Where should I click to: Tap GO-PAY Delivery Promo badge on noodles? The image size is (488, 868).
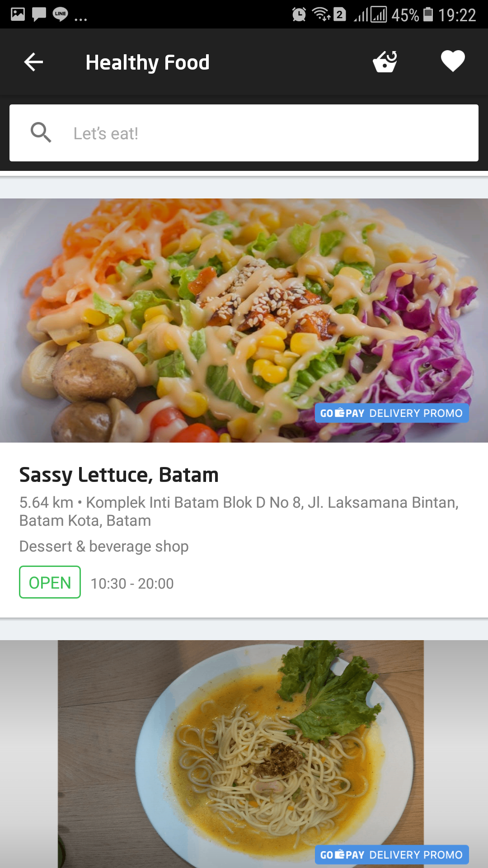click(392, 854)
